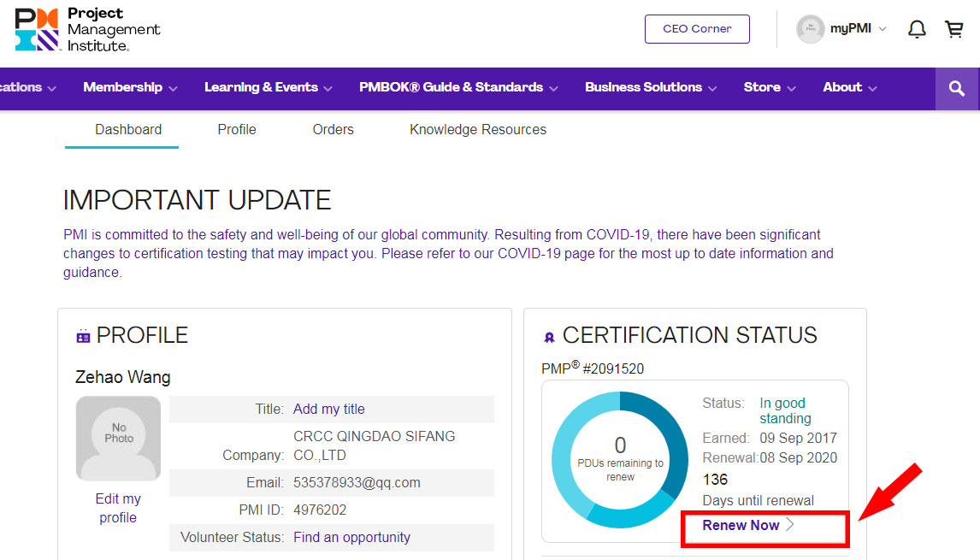
Task: Click the company name CRCC QINGDAO SIFANG
Action: click(x=375, y=445)
